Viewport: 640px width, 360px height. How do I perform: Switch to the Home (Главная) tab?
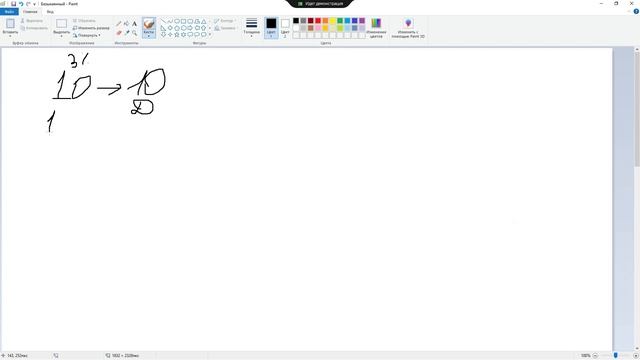30,12
